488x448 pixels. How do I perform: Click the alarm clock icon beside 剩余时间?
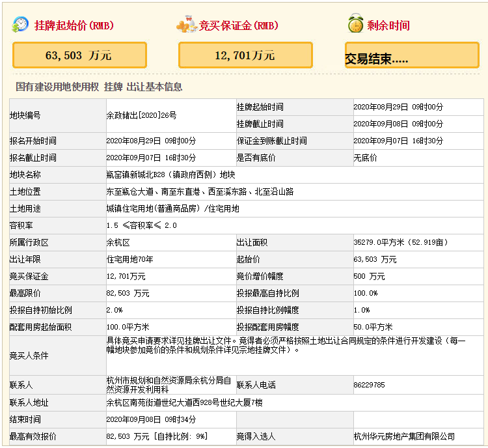(355, 25)
